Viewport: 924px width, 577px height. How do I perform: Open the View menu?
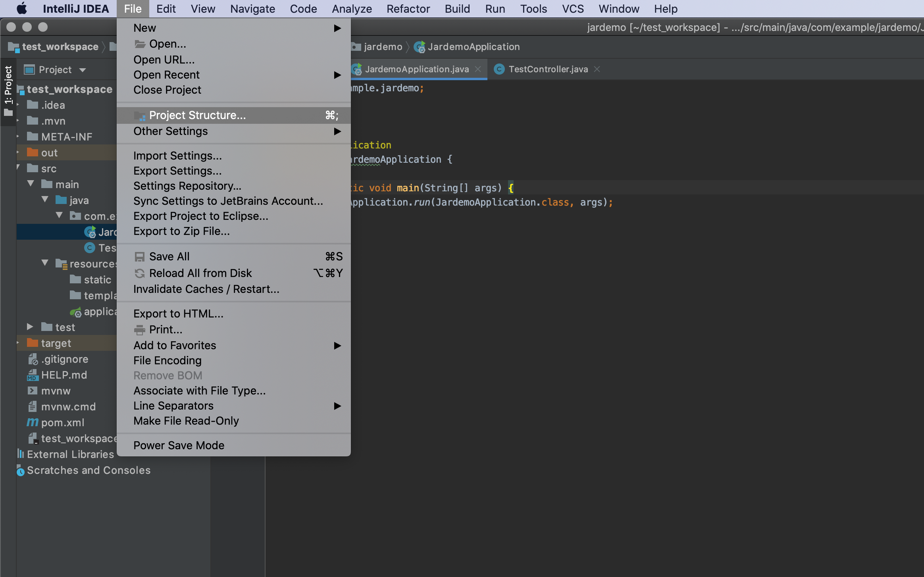(x=203, y=9)
